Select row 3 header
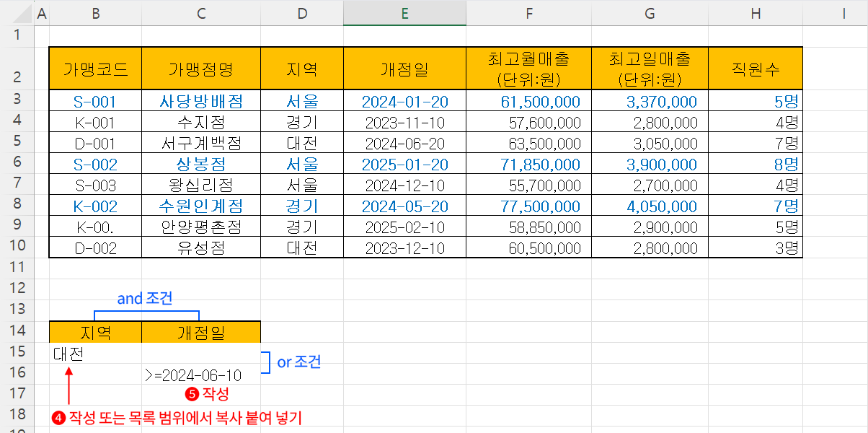868x433 pixels. pos(17,100)
